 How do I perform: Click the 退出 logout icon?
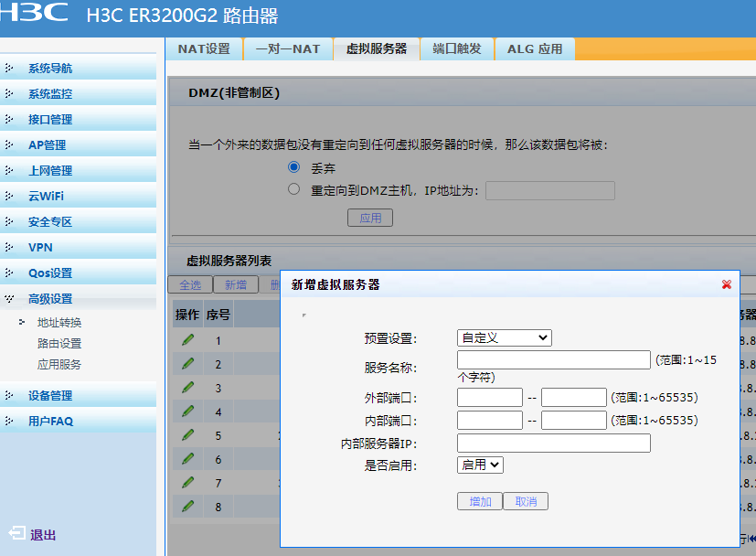click(16, 533)
